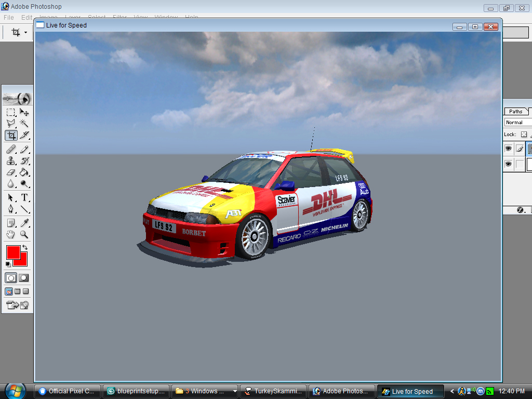Select the Notes tool

click(x=10, y=223)
